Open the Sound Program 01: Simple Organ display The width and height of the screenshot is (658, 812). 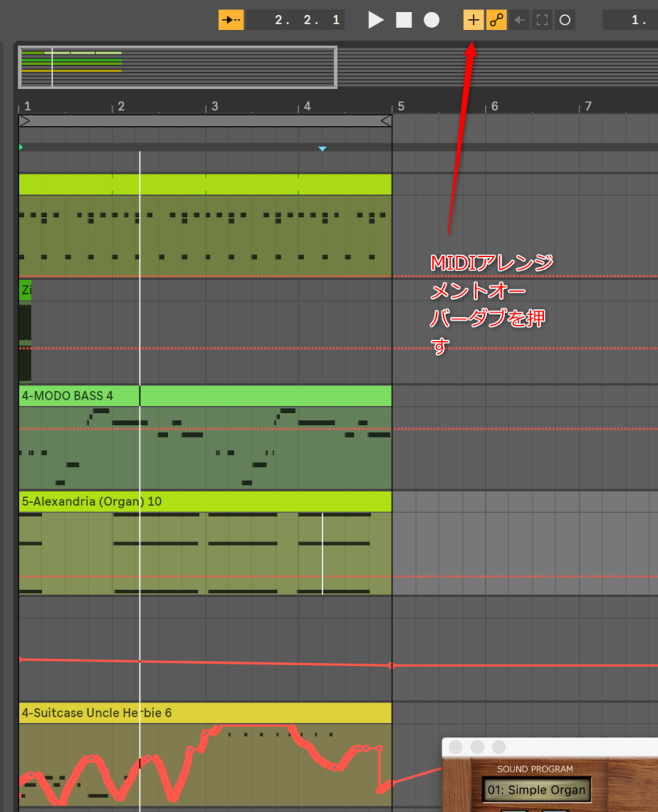pyautogui.click(x=536, y=790)
